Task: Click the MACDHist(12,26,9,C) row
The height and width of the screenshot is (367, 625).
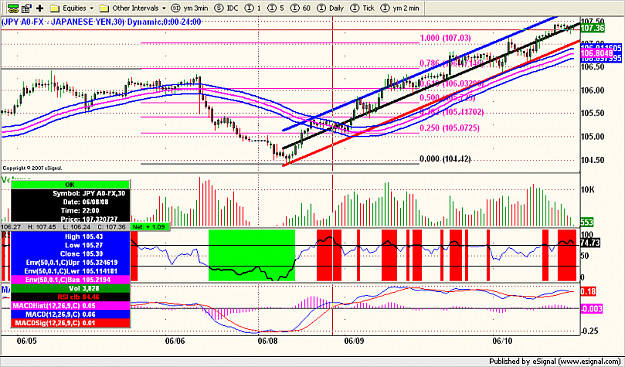Action: point(70,306)
